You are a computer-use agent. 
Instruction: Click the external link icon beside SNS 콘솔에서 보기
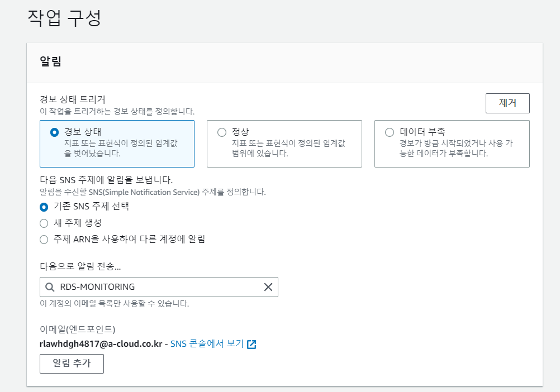point(252,344)
